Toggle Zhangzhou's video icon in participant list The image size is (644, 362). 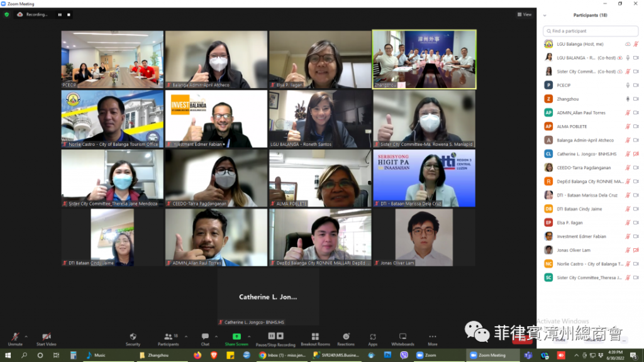point(636,99)
